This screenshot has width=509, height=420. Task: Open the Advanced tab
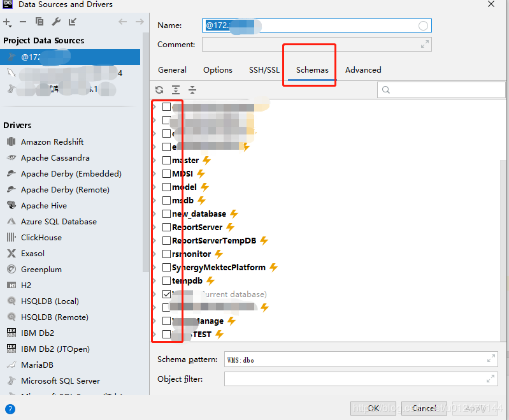pos(363,70)
